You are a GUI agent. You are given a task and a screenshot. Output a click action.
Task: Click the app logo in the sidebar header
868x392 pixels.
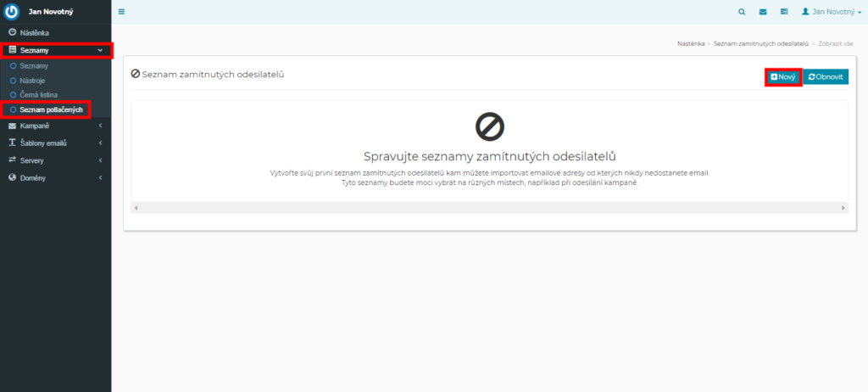12,12
